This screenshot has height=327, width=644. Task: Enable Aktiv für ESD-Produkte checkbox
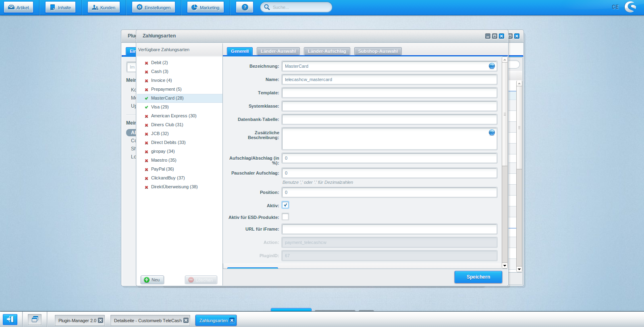[x=285, y=217]
